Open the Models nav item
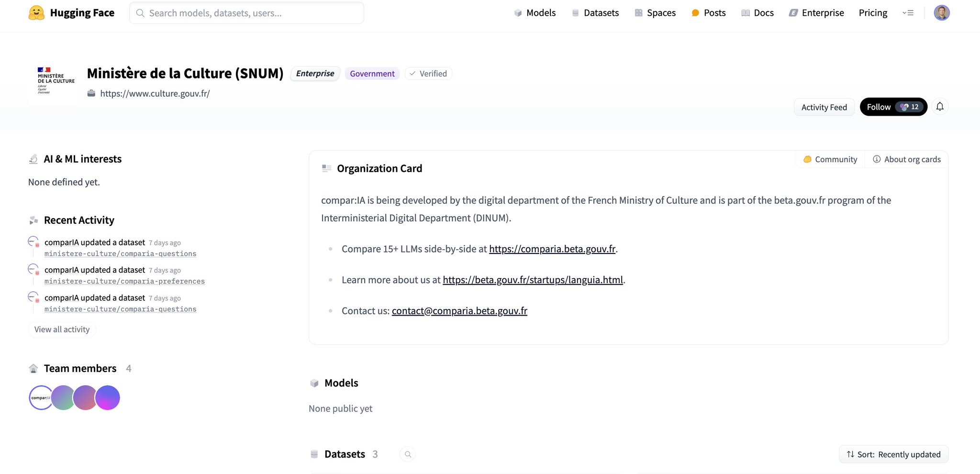This screenshot has width=980, height=474. click(535, 13)
